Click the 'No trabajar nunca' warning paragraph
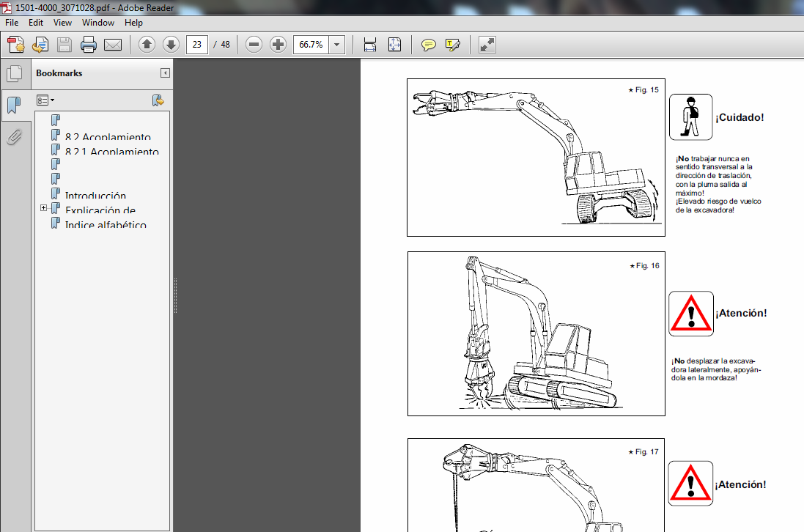The image size is (804, 532). point(718,185)
